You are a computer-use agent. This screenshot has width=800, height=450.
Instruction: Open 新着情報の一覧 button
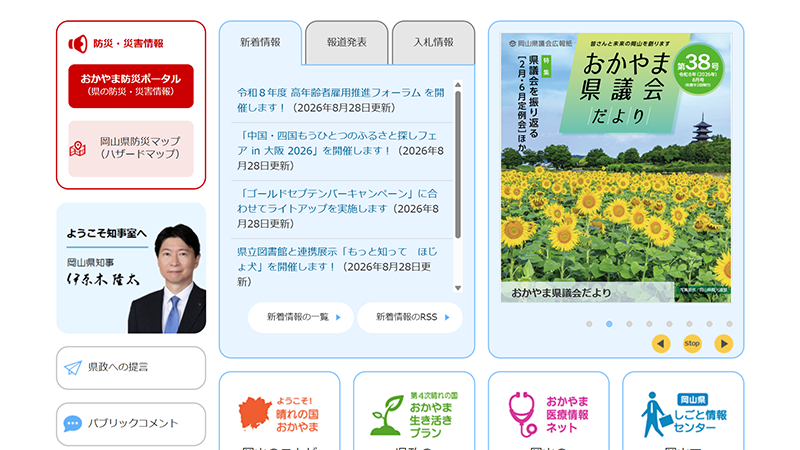[301, 317]
